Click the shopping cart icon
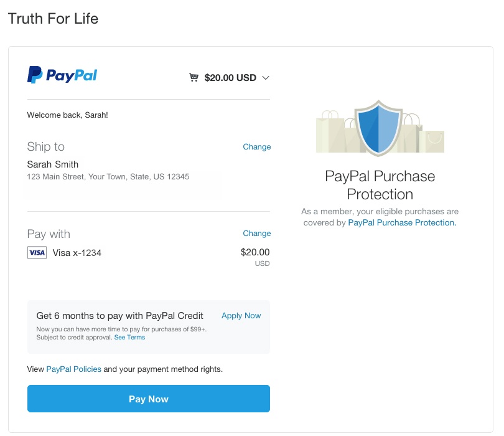The height and width of the screenshot is (436, 504). (194, 77)
